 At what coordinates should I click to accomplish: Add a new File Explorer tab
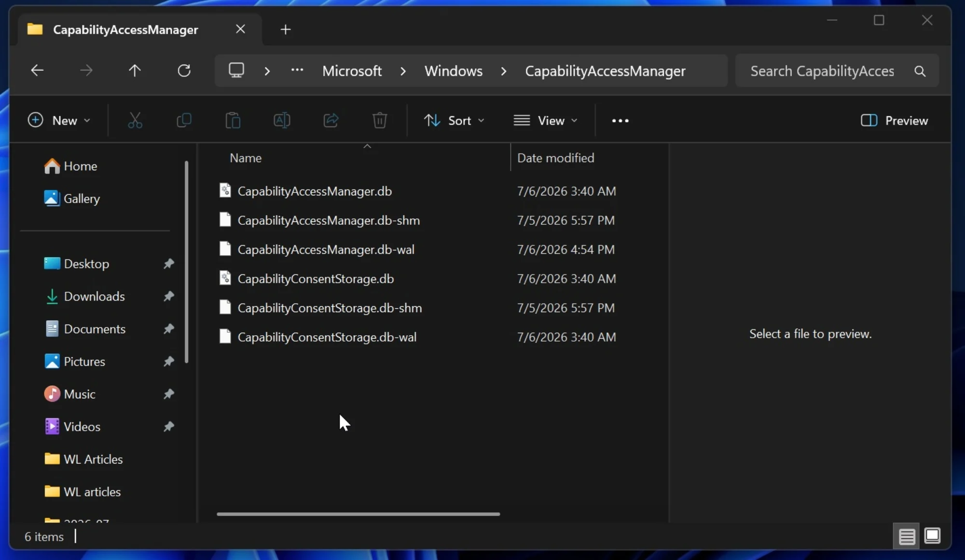pyautogui.click(x=286, y=29)
